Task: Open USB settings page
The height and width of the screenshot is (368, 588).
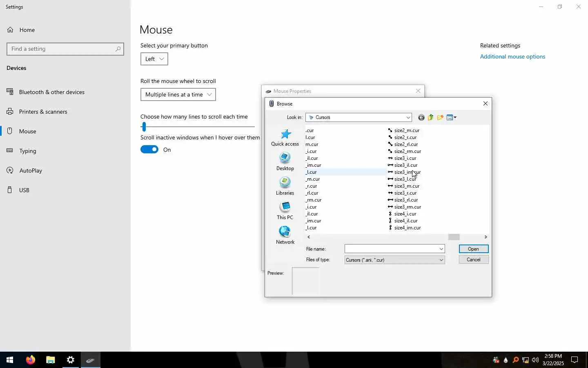Action: [65, 190]
